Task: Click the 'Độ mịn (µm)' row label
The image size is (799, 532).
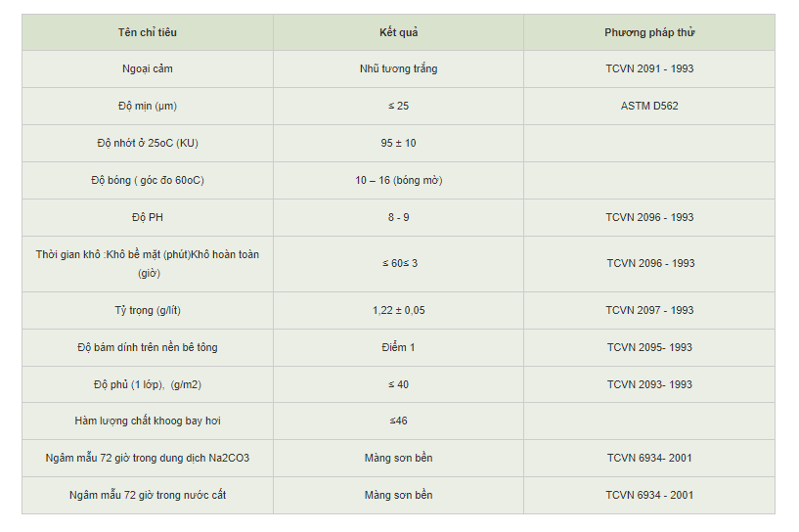Action: click(148, 106)
